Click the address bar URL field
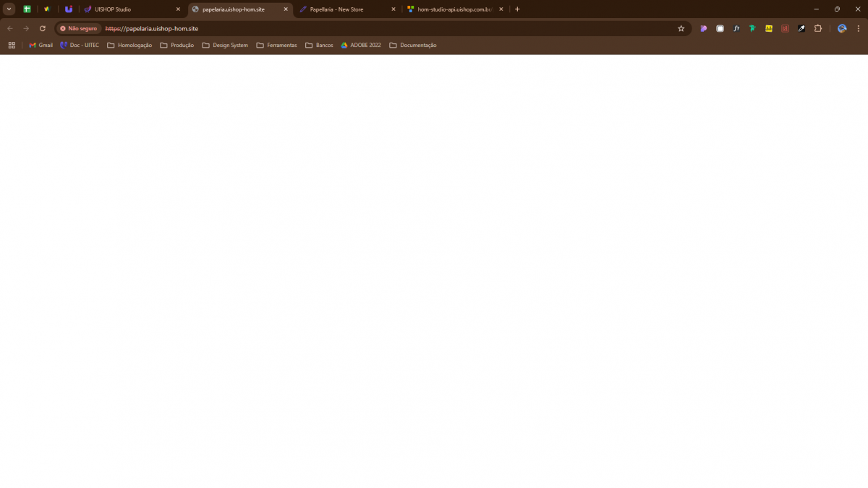868x488 pixels. (x=362, y=28)
